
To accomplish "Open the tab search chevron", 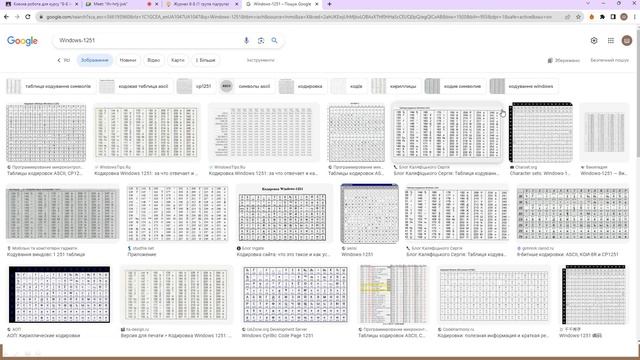I will click(x=588, y=3).
